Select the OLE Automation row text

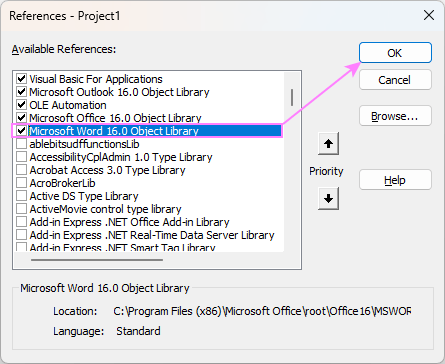68,105
